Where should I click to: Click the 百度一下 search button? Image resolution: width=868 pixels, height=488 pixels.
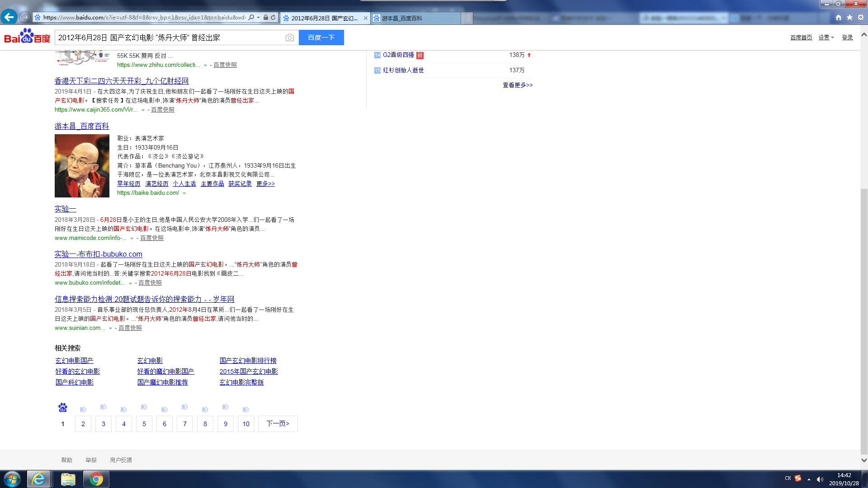[321, 38]
